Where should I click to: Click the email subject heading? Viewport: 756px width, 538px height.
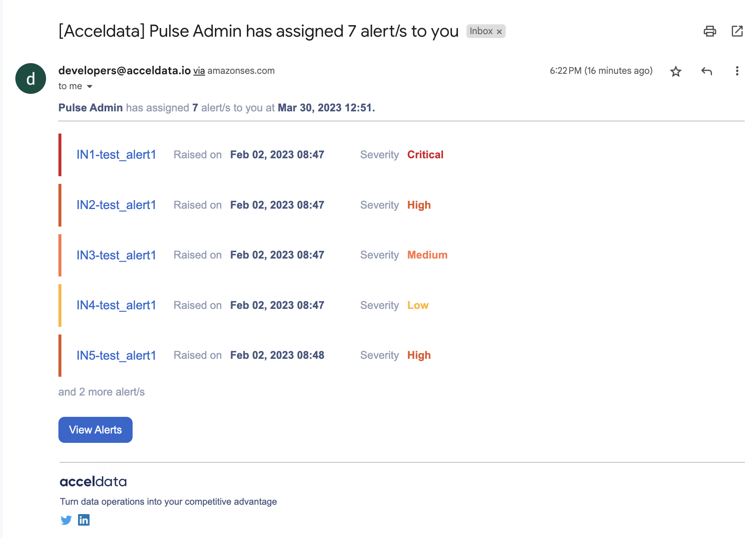[258, 31]
